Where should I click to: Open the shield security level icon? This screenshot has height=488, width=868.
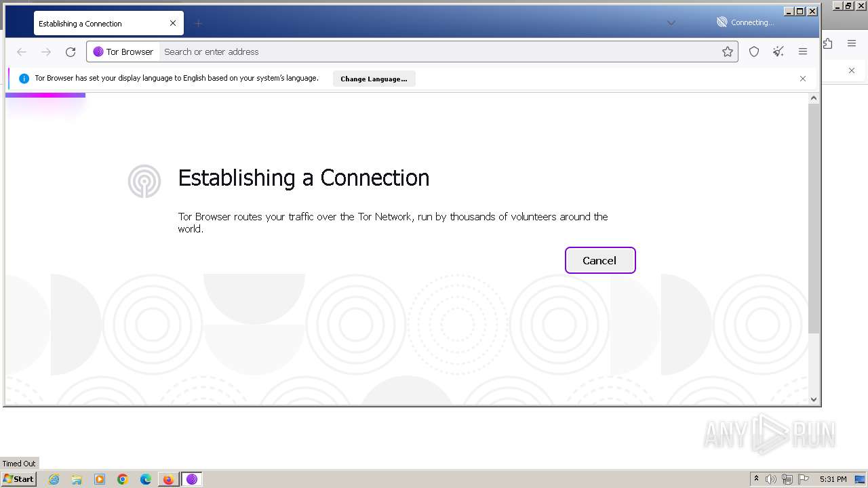[x=754, y=52]
